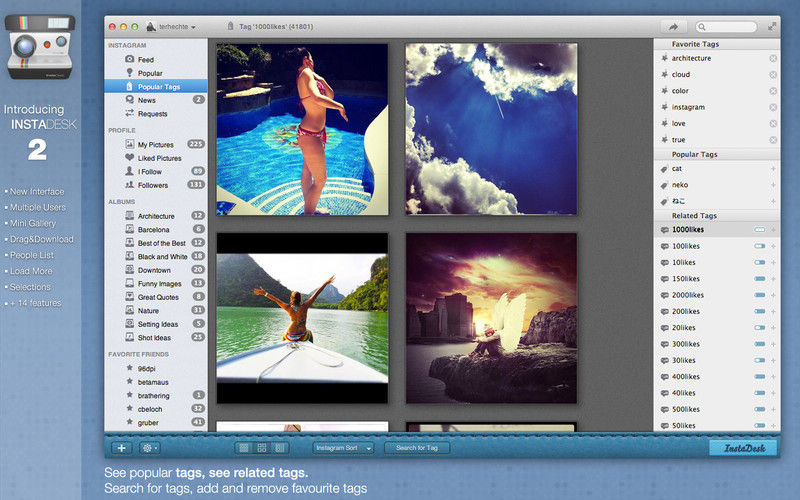Click the Liked Pictures heart icon

pos(130,158)
